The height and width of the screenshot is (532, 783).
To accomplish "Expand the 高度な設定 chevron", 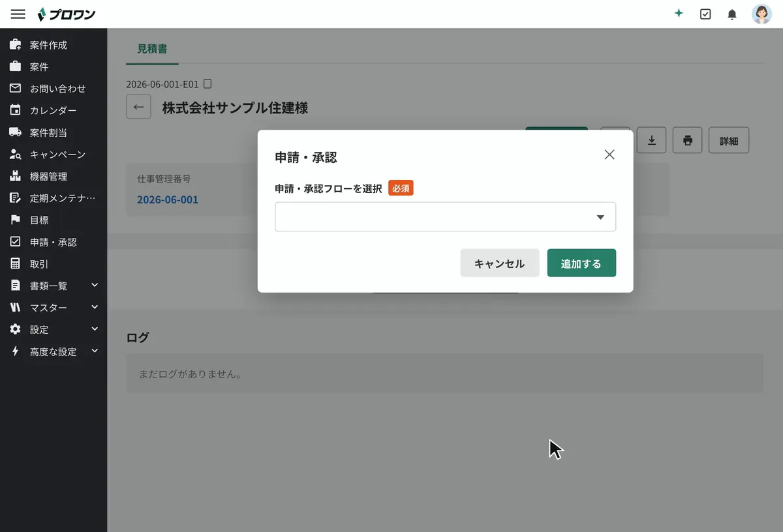I will click(x=95, y=351).
